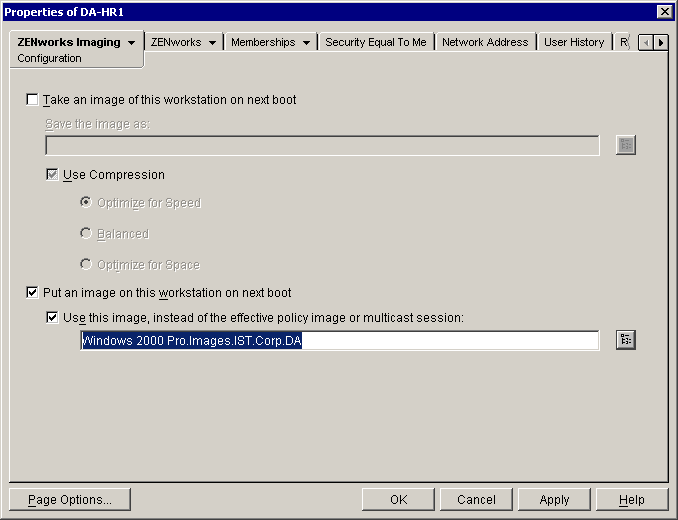
Task: Switch to the Security Equal To Me tab
Action: tap(376, 42)
